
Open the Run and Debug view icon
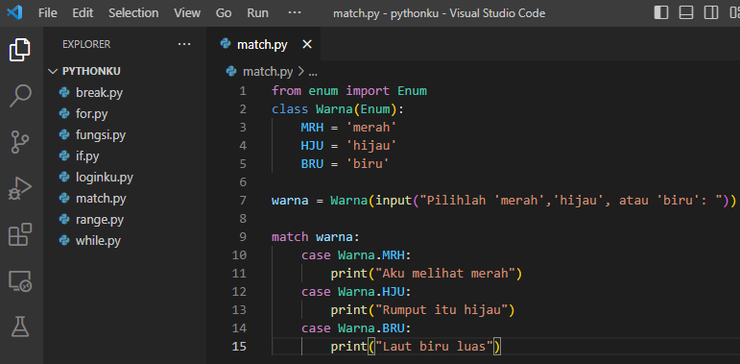coord(20,188)
